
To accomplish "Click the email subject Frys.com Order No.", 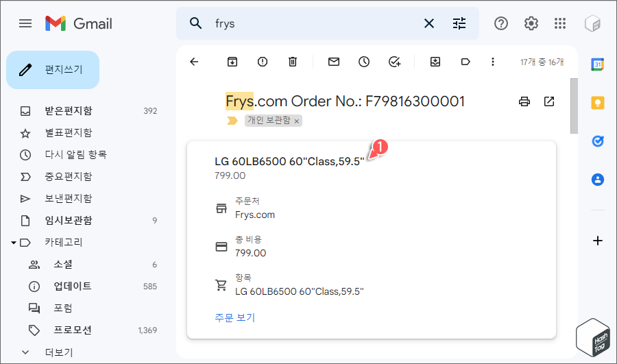I will 345,101.
